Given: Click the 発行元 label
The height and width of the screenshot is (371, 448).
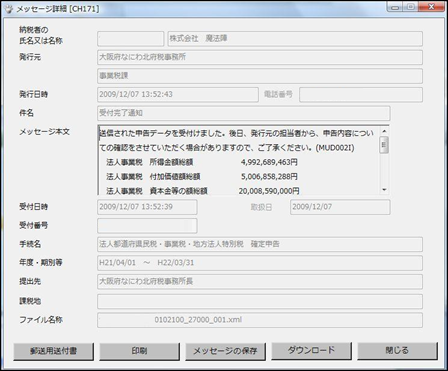Looking at the screenshot, I should (x=30, y=57).
